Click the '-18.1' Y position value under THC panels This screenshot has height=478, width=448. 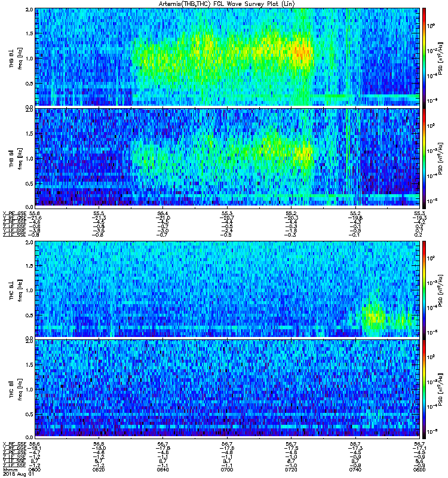pos(34,449)
